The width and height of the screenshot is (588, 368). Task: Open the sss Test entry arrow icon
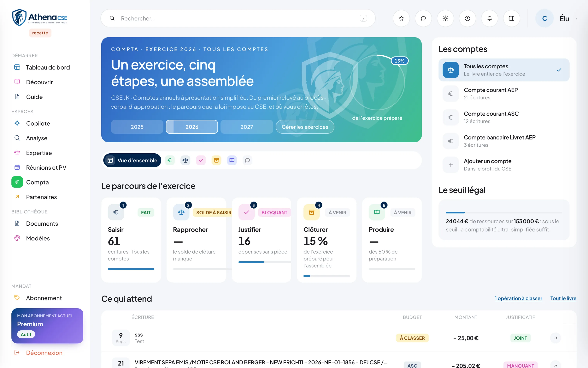(556, 338)
